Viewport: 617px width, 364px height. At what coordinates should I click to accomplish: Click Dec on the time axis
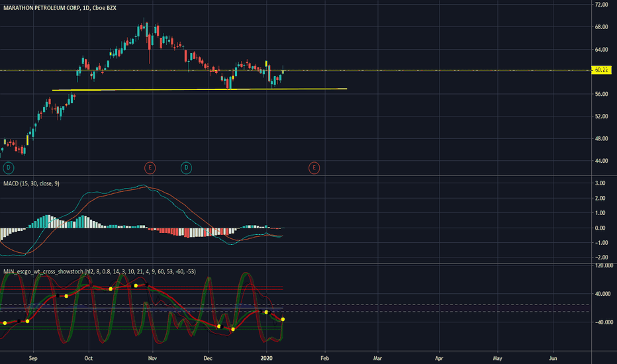click(208, 359)
